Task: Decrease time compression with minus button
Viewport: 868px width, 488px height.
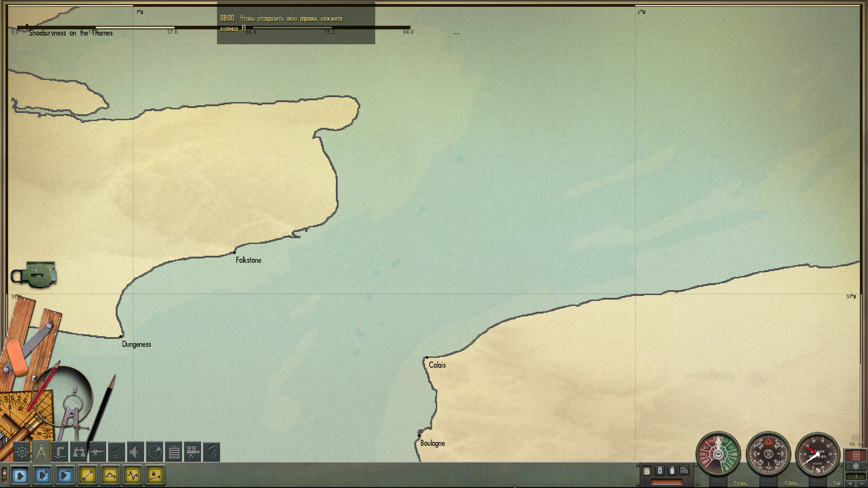Action: [x=862, y=483]
